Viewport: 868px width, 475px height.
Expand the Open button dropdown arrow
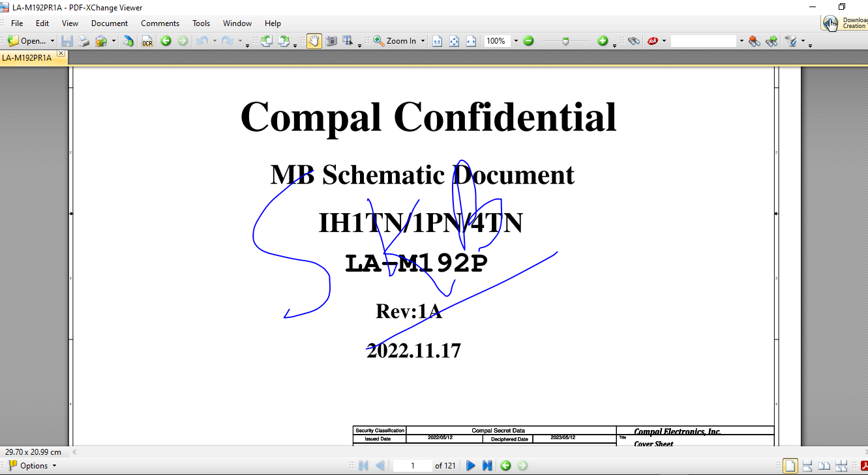click(x=52, y=41)
